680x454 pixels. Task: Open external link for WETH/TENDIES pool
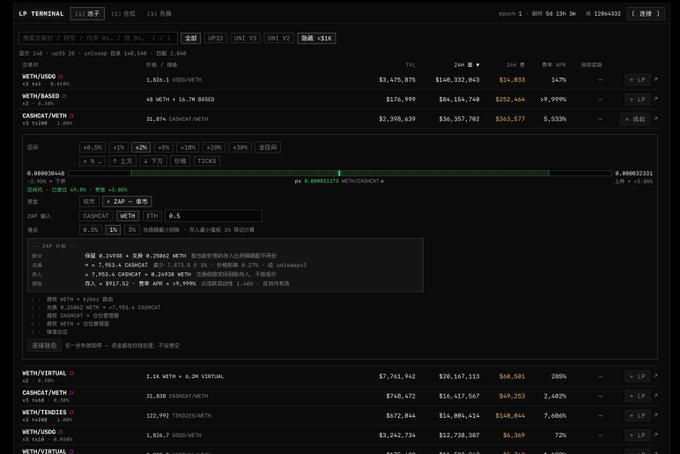(656, 415)
